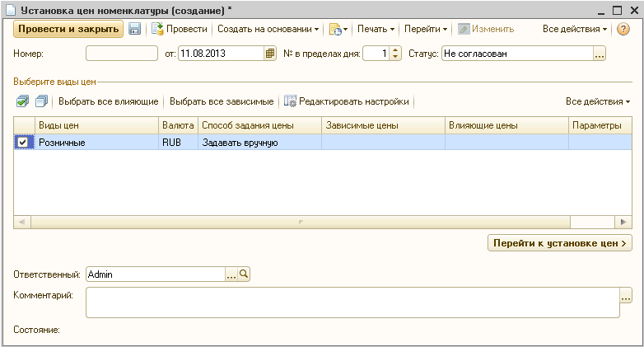Click the date field 11.08.2013
The height and width of the screenshot is (347, 644).
click(222, 54)
